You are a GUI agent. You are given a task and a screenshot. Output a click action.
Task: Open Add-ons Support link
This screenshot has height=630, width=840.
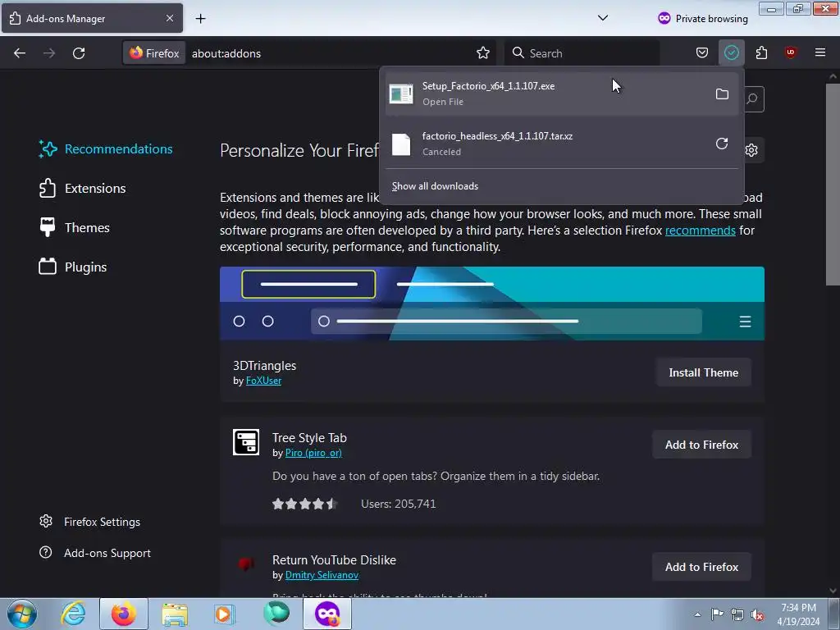tap(95, 553)
